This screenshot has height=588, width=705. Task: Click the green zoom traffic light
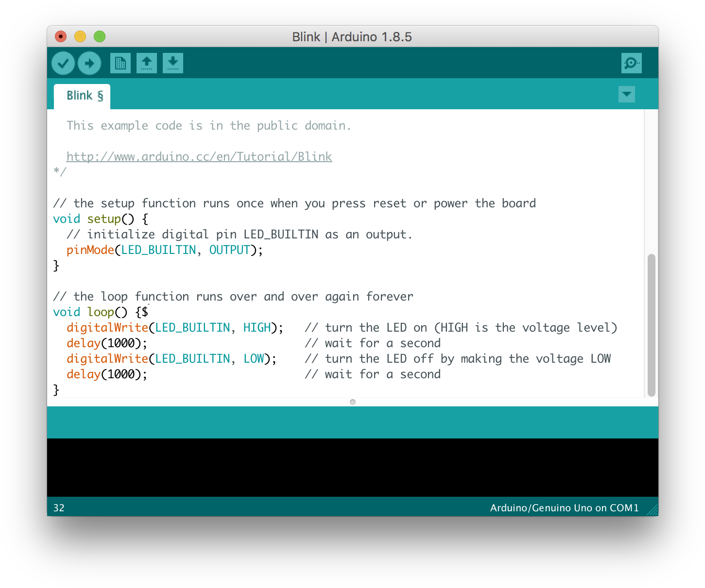pos(99,36)
